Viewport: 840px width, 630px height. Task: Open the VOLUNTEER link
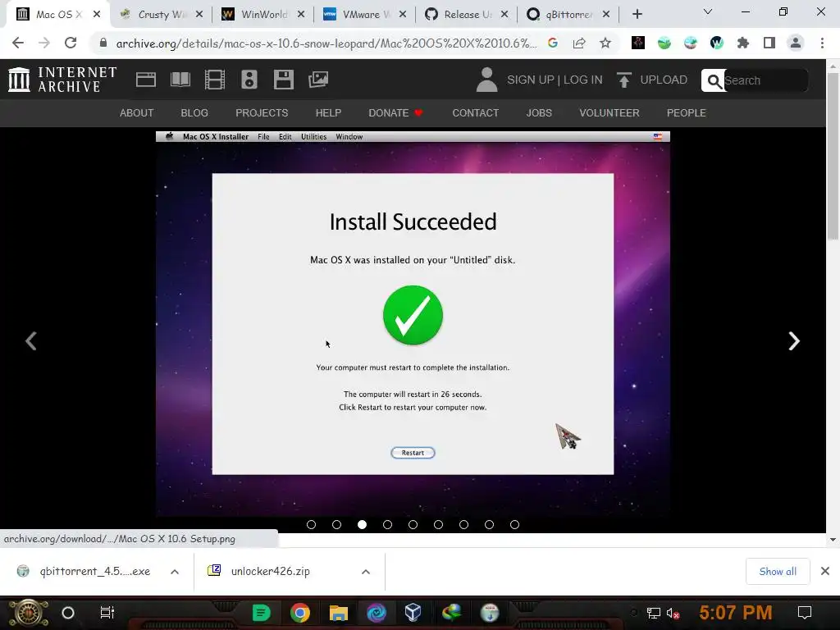(x=609, y=113)
